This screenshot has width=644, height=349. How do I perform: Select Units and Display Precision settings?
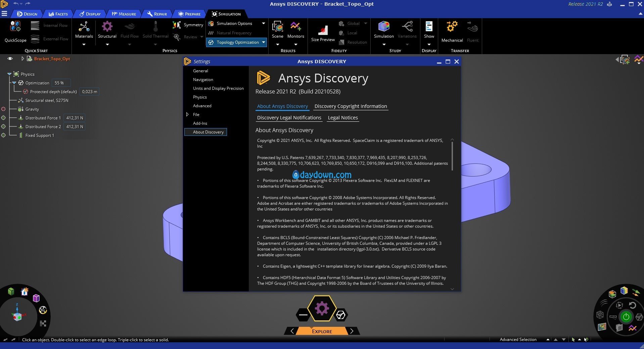218,88
